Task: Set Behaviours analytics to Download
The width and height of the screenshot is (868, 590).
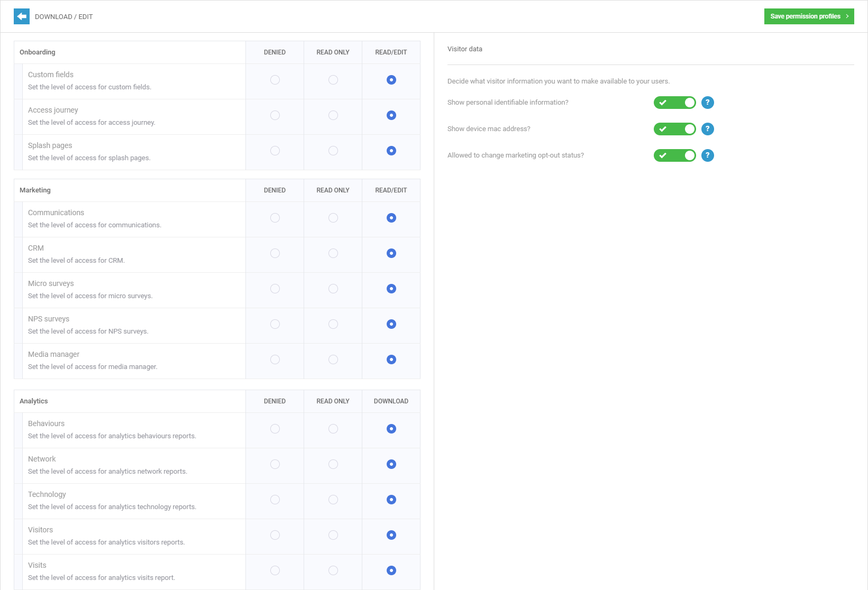Action: 391,429
